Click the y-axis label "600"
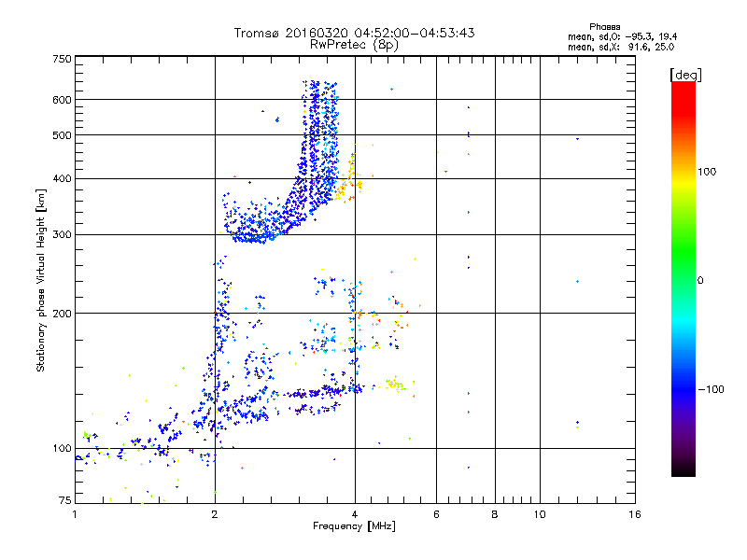 (62, 100)
